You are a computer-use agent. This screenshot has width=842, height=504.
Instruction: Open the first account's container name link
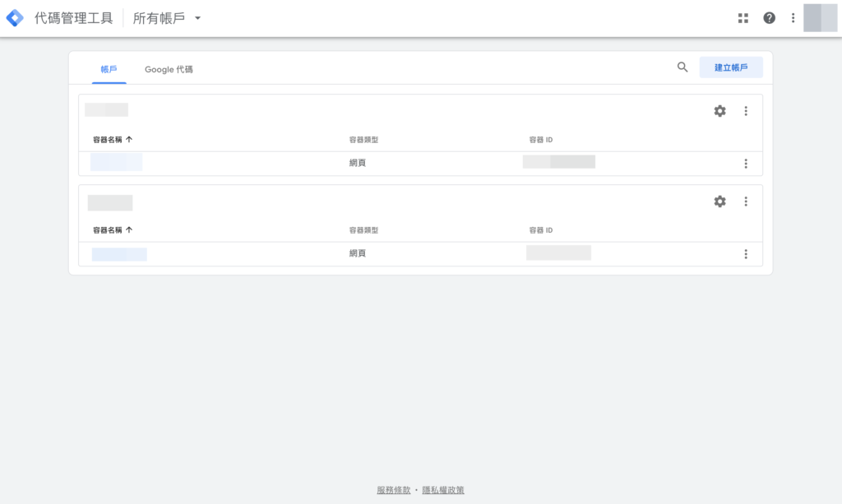[117, 162]
